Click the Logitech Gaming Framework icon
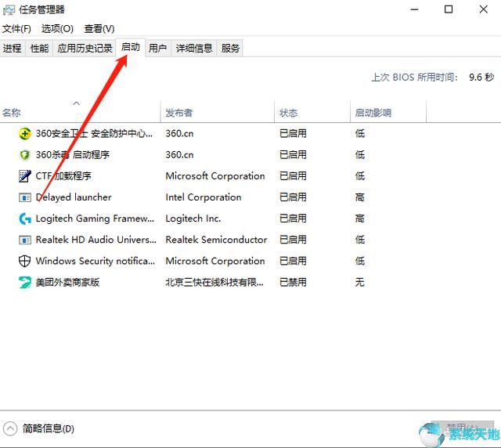Viewport: 501px width, 448px height. pos(25,219)
